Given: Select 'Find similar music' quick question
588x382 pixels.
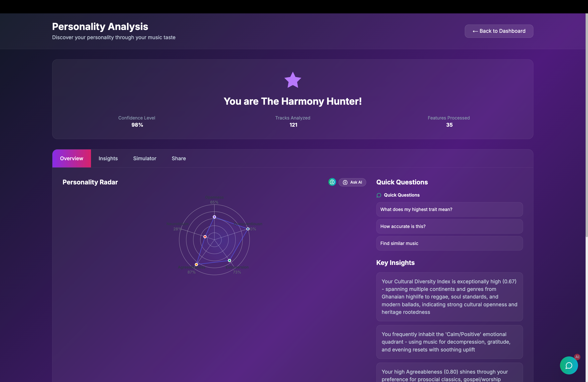Looking at the screenshot, I should 449,243.
